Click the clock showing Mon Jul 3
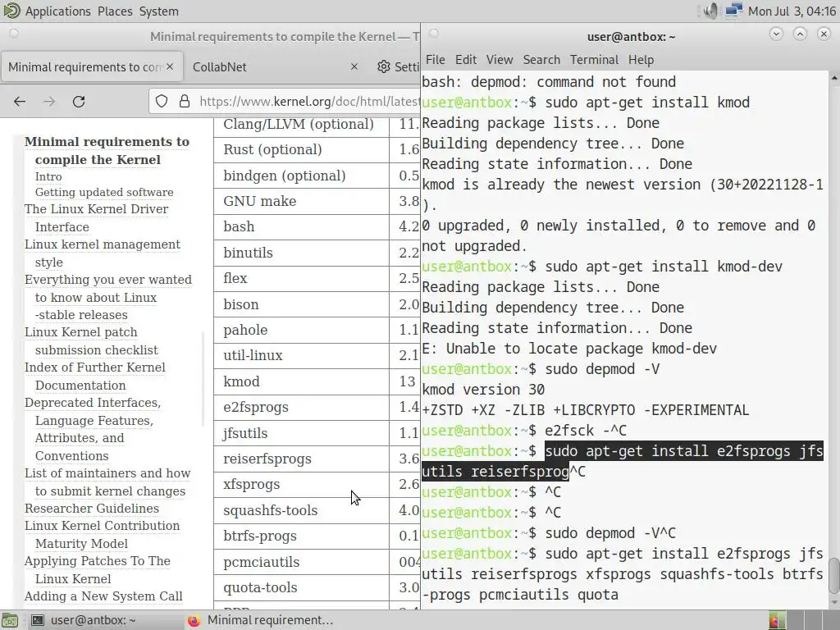Image resolution: width=840 pixels, height=630 pixels. [792, 11]
